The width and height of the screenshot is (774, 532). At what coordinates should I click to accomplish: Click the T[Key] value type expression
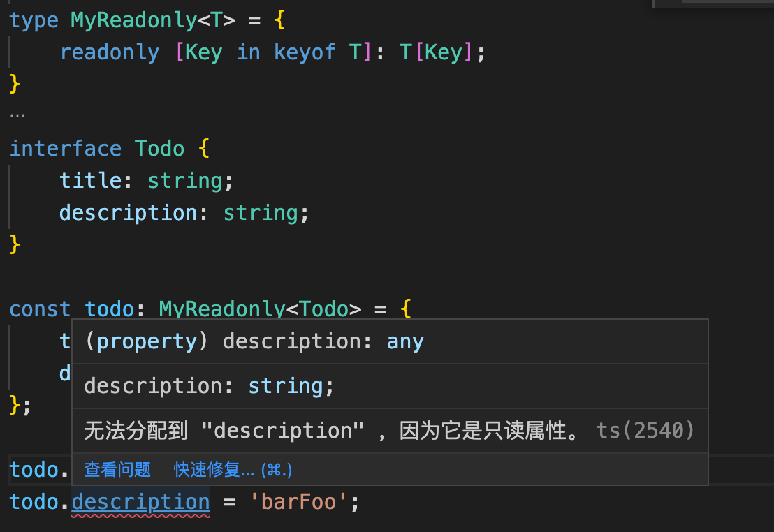click(436, 52)
